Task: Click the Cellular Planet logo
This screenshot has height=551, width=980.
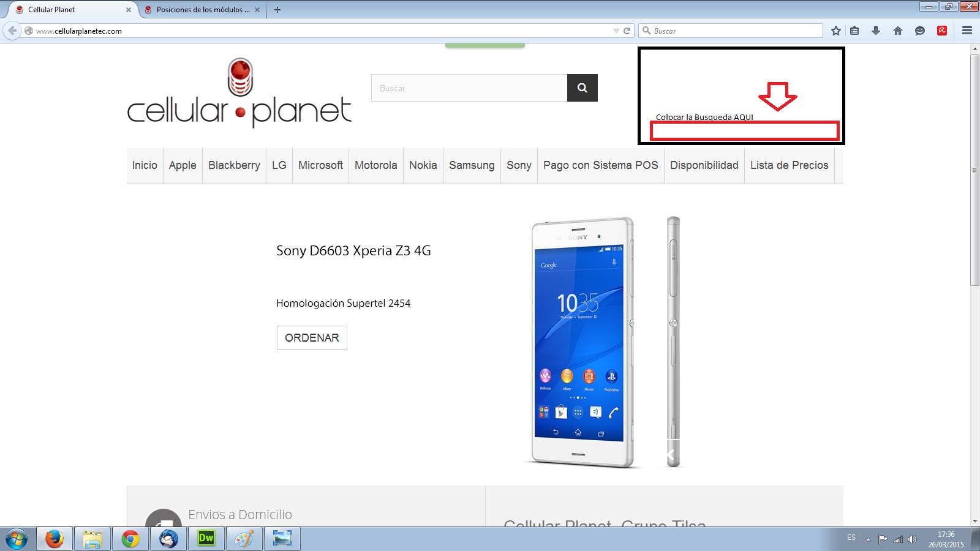Action: point(239,92)
